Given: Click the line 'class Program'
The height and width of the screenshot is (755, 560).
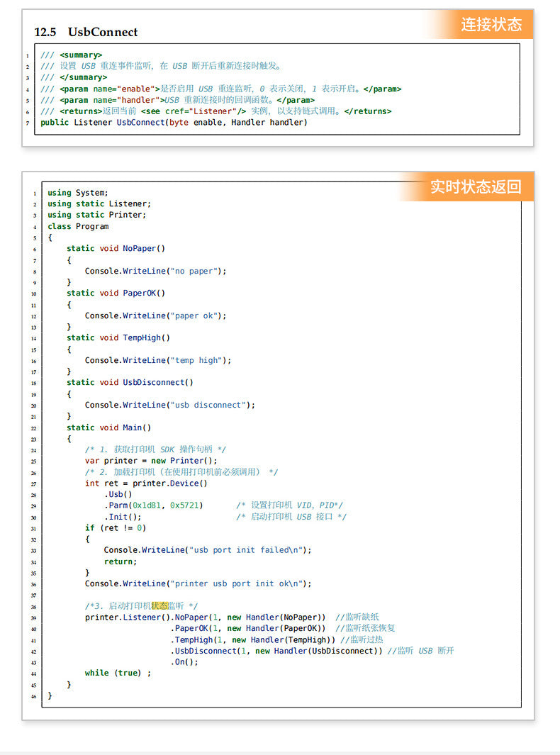Looking at the screenshot, I should [78, 226].
